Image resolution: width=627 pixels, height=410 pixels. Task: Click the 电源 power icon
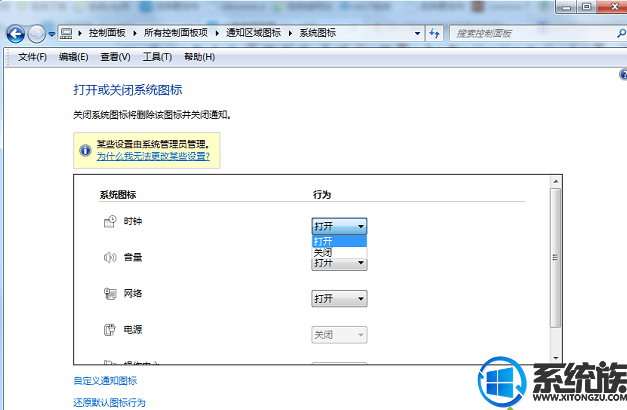coord(110,330)
